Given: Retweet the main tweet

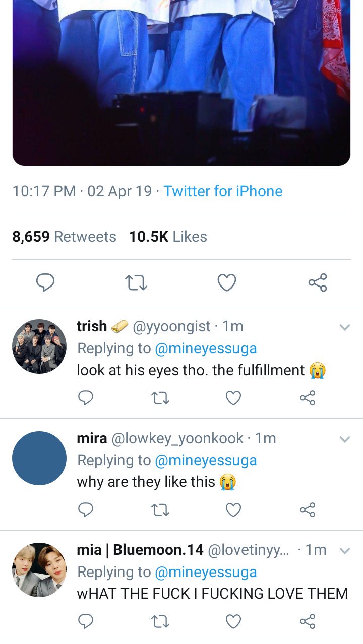Looking at the screenshot, I should point(136,283).
